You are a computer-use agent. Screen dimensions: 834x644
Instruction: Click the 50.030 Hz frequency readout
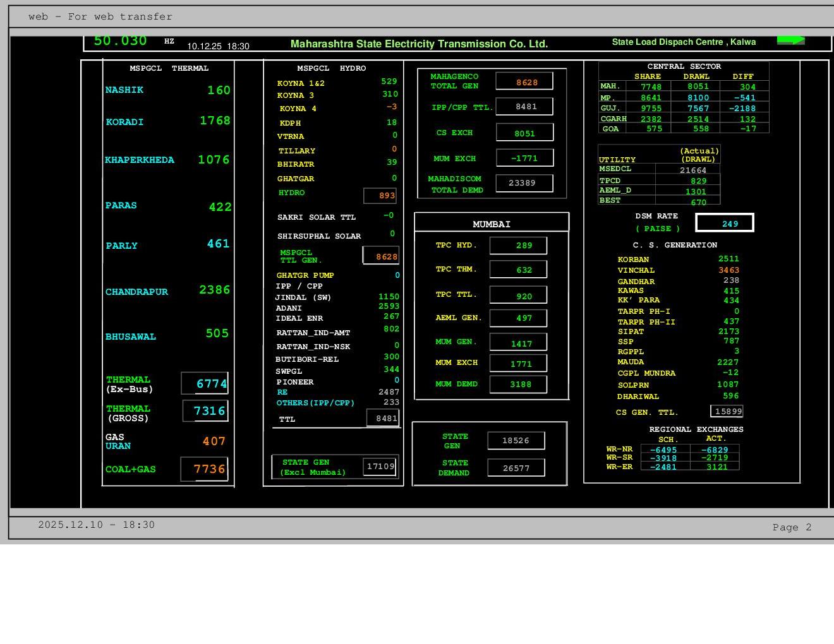[x=120, y=41]
